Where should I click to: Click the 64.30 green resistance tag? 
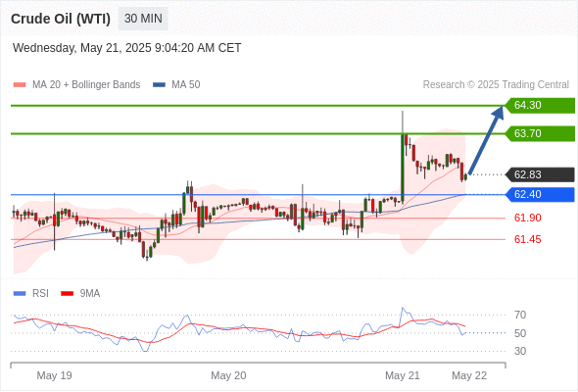(x=540, y=105)
